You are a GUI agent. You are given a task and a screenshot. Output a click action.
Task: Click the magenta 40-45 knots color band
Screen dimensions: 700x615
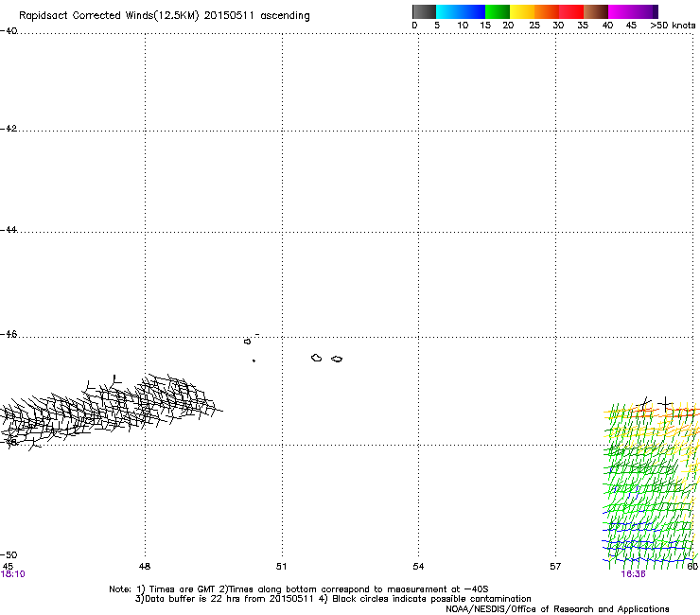633,11
